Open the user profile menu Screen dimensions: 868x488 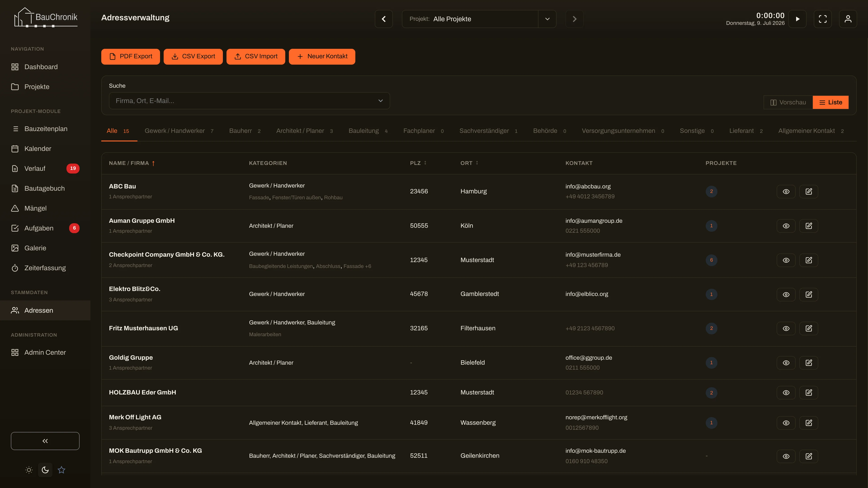point(848,19)
